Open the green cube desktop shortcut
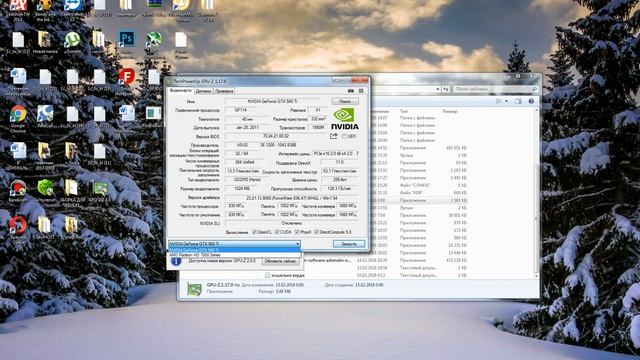The height and width of the screenshot is (360, 640). click(45, 188)
